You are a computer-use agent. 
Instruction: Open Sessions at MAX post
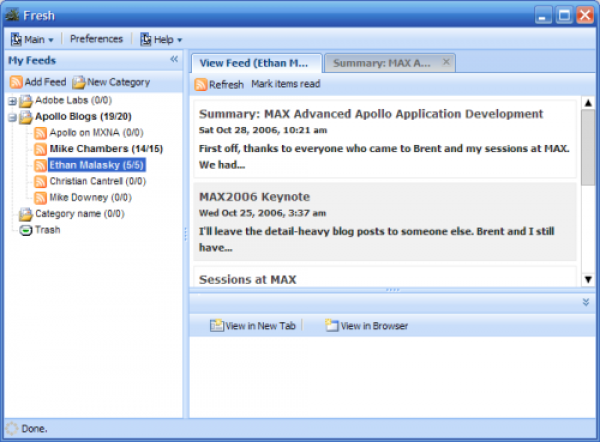pos(248,280)
